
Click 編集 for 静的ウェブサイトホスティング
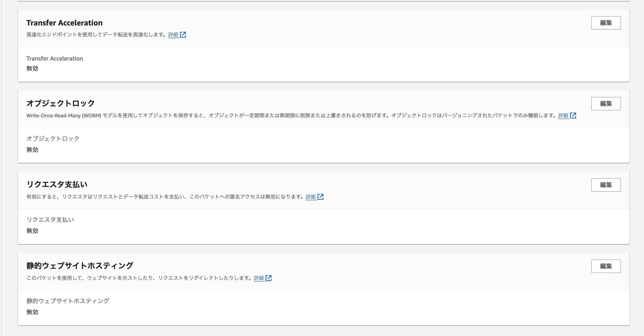coord(606,266)
